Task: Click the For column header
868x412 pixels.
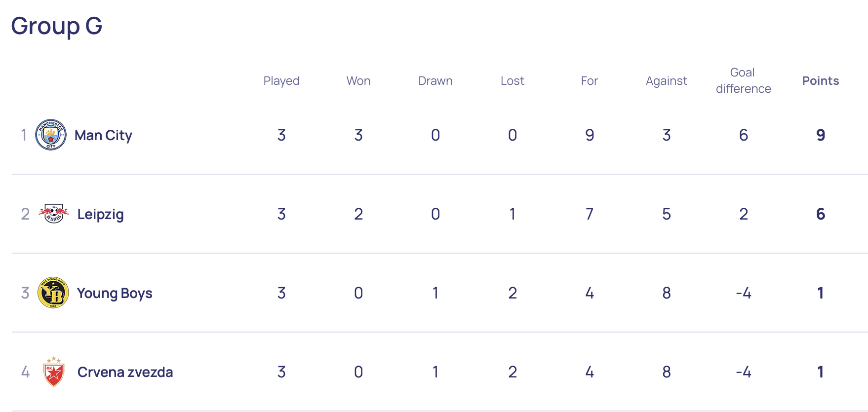Action: [590, 81]
